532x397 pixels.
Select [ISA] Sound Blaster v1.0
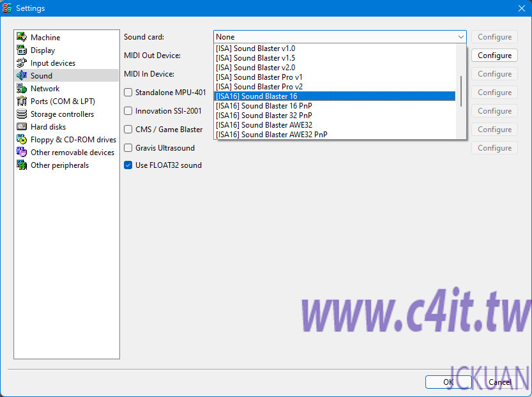(335, 49)
